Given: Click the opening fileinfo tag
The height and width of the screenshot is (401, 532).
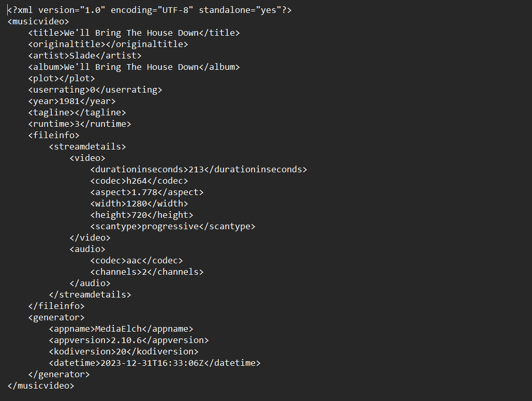Looking at the screenshot, I should (54, 136).
